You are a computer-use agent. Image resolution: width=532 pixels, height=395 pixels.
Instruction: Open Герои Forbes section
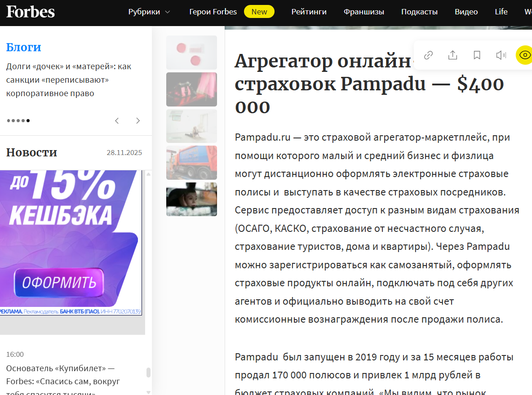tap(213, 12)
